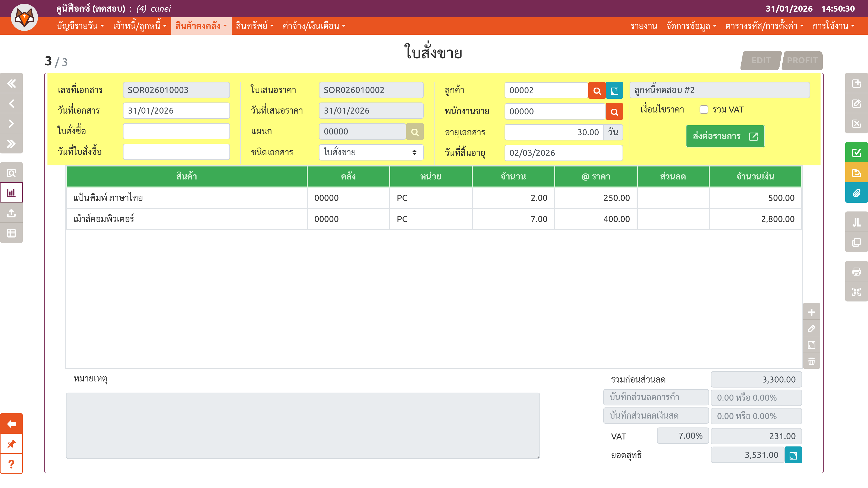
Task: Open the บัญชีรายวัน menu
Action: point(80,26)
